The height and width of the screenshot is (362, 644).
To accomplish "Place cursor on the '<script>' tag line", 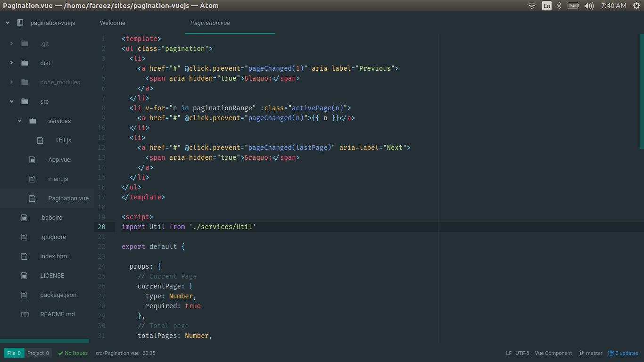I will [x=137, y=217].
